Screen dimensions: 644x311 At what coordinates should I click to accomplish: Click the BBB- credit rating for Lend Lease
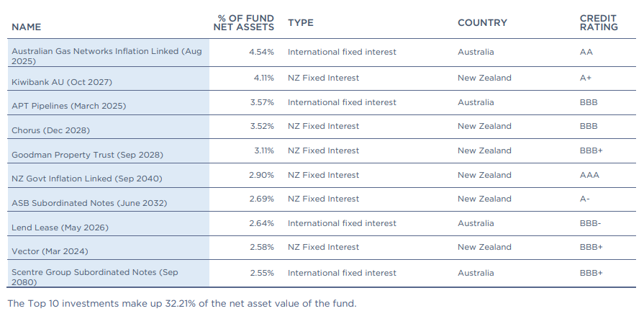click(x=590, y=223)
